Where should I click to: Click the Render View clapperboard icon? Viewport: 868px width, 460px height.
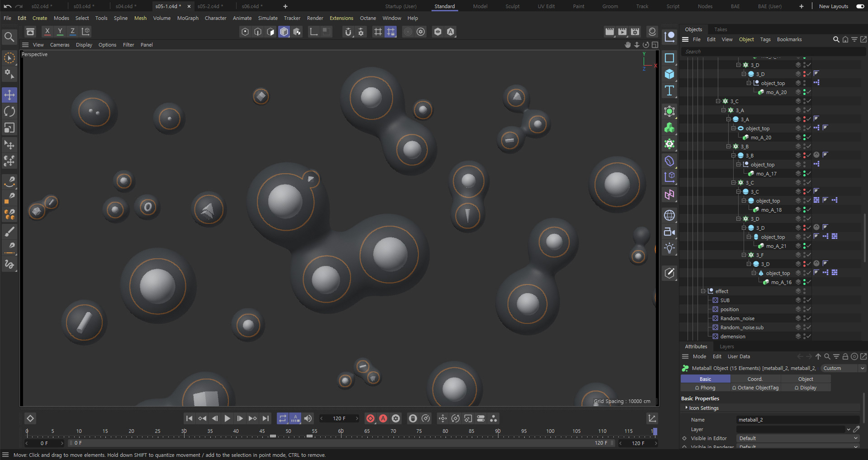click(x=610, y=31)
